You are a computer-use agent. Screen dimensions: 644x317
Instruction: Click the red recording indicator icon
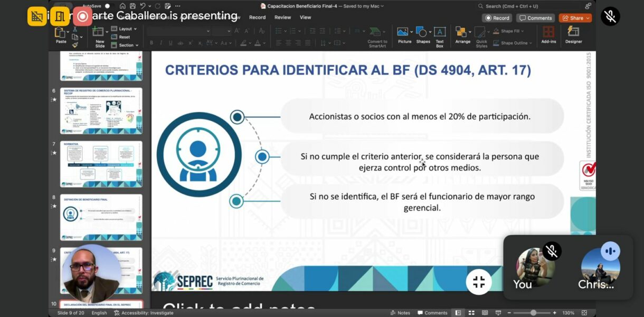point(82,16)
